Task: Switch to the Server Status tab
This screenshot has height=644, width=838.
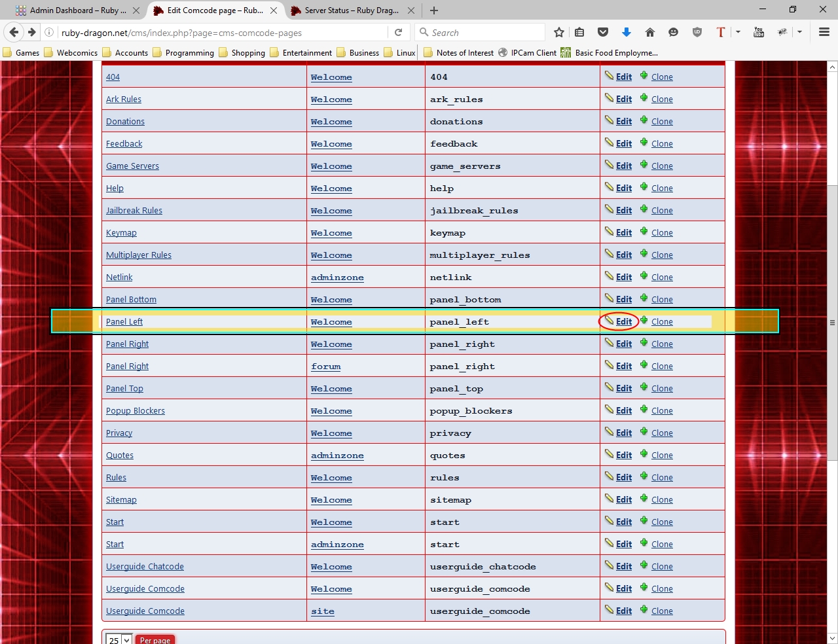Action: [x=352, y=10]
